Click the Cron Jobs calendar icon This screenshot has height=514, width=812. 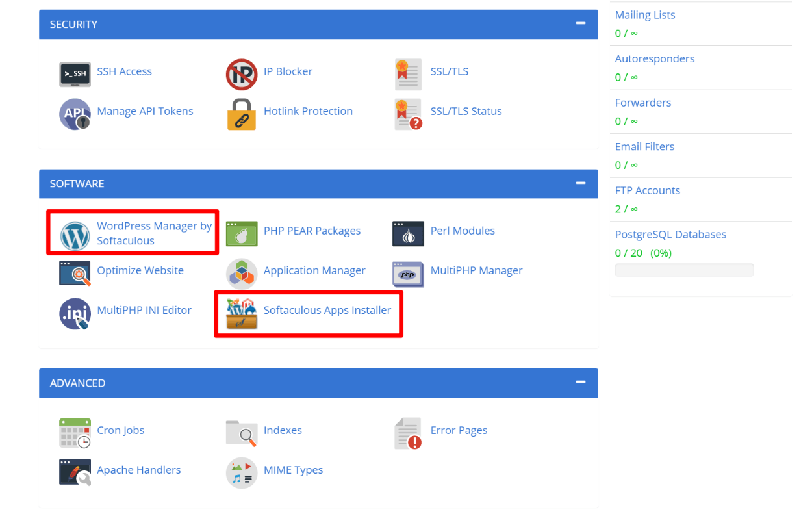pyautogui.click(x=75, y=433)
